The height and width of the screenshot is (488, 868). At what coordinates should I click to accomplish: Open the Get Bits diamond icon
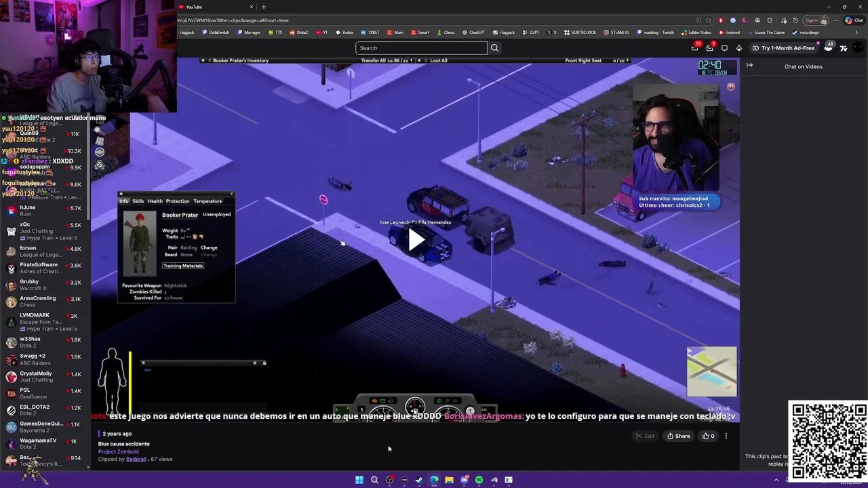(x=739, y=48)
